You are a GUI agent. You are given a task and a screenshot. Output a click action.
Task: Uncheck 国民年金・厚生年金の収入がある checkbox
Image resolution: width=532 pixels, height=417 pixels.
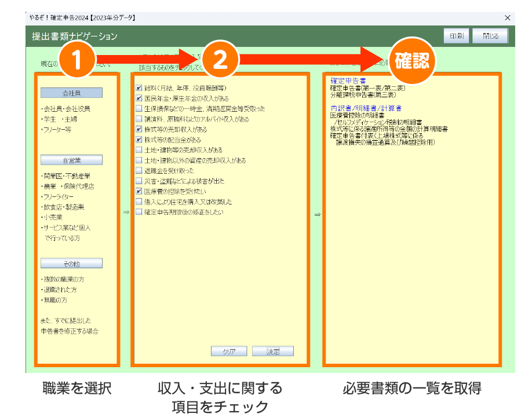pyautogui.click(x=139, y=98)
